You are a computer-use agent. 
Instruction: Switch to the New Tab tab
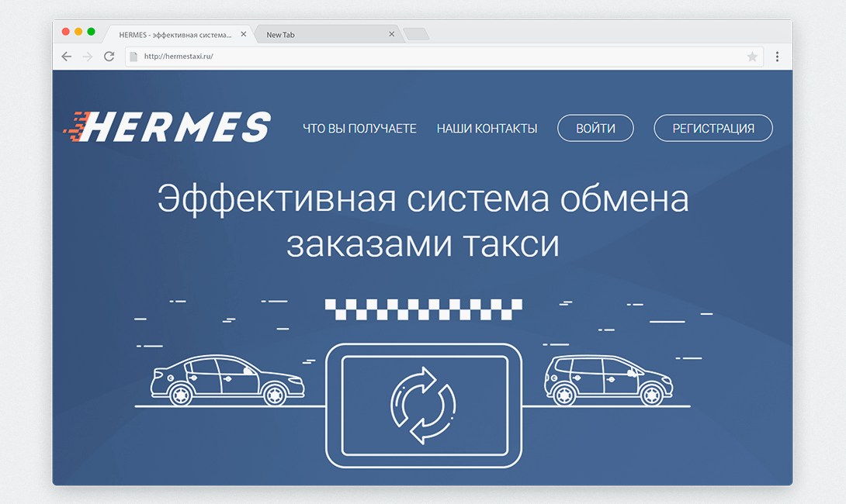pyautogui.click(x=328, y=34)
